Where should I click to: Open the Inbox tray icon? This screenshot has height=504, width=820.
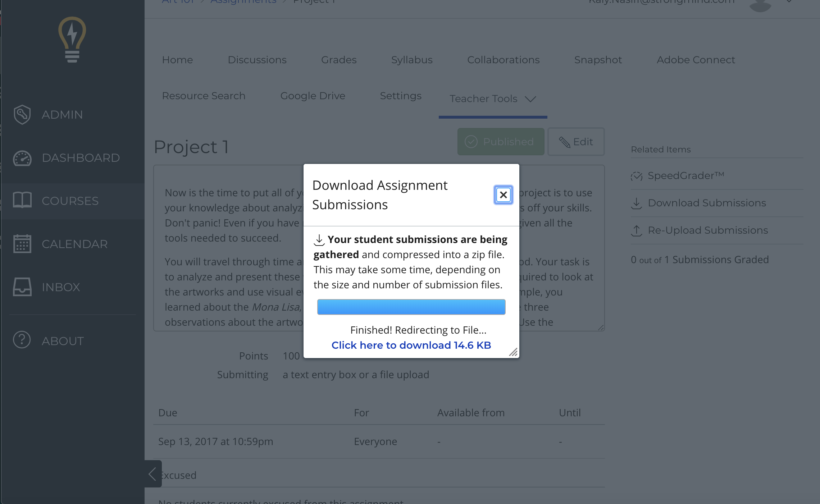22,287
